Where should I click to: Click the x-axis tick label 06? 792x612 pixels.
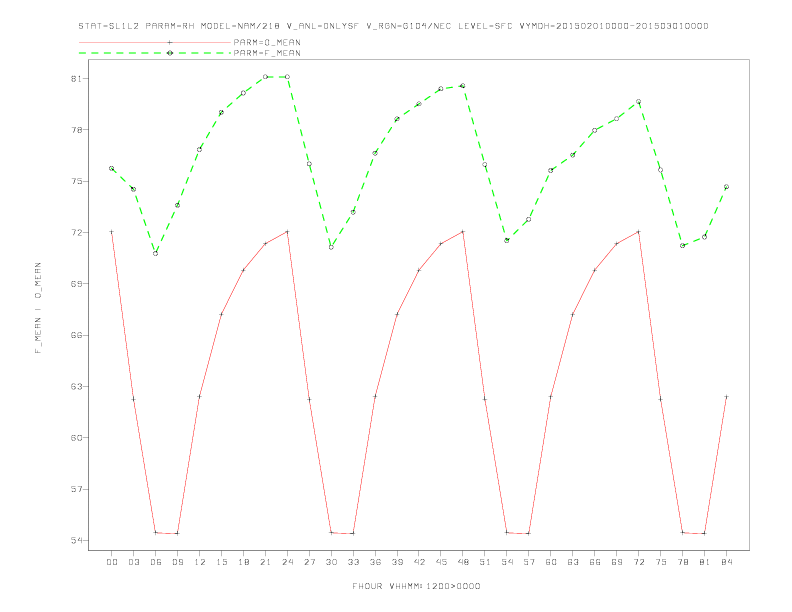coord(156,562)
